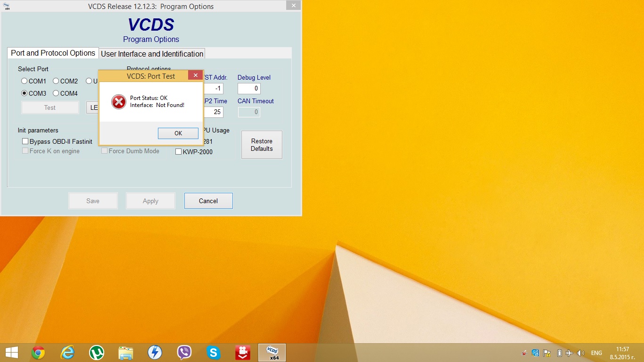Image resolution: width=644 pixels, height=362 pixels.
Task: Click the Restore Defaults button
Action: tap(262, 145)
